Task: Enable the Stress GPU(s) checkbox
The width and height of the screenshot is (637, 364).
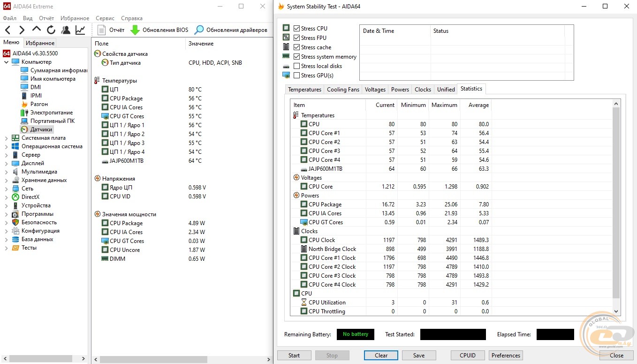Action: (296, 76)
